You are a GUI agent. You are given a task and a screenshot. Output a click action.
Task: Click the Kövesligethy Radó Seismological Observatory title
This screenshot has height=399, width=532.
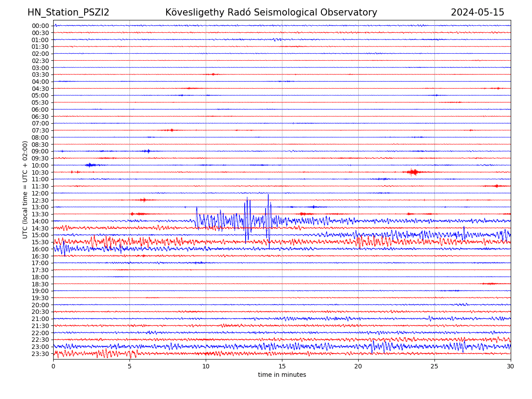click(x=271, y=12)
